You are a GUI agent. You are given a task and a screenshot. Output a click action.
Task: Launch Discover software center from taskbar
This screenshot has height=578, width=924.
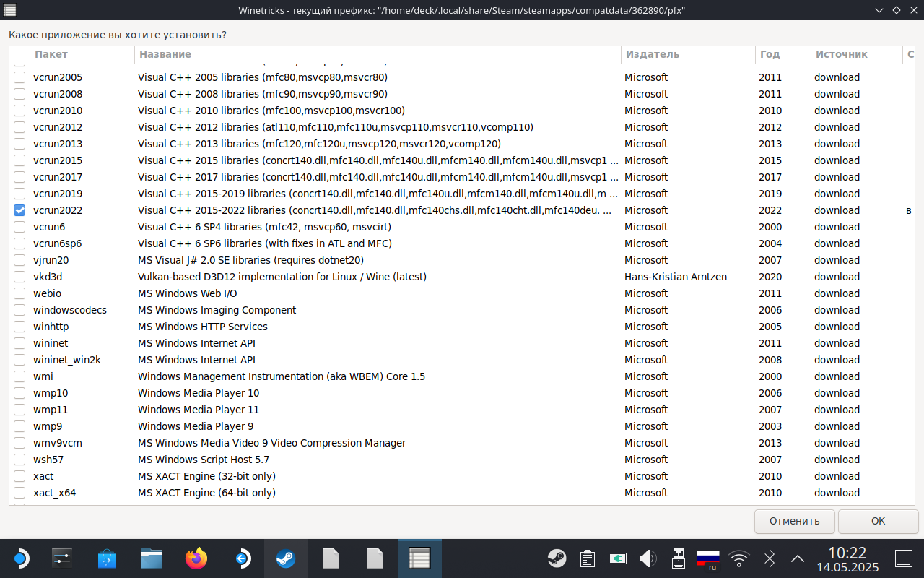point(107,558)
